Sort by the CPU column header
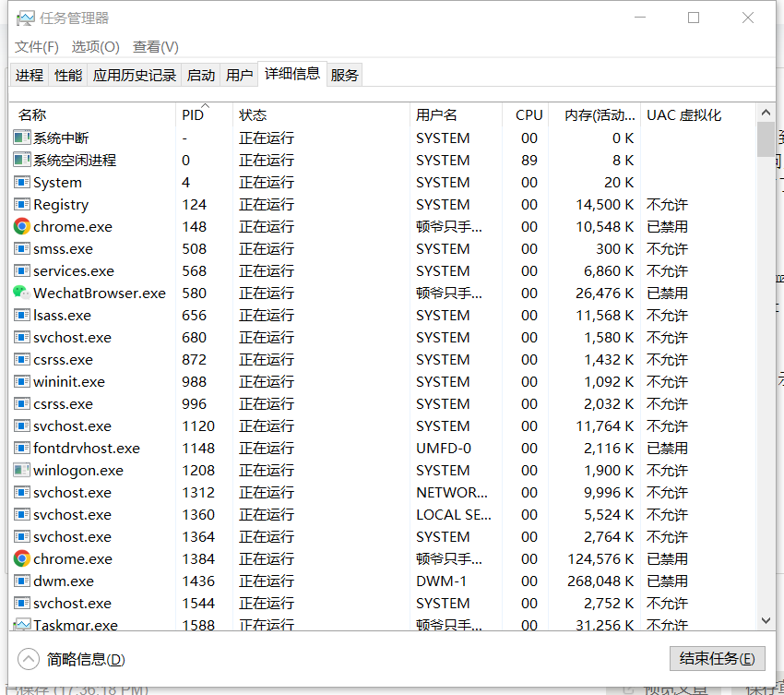The height and width of the screenshot is (695, 784). pos(525,115)
